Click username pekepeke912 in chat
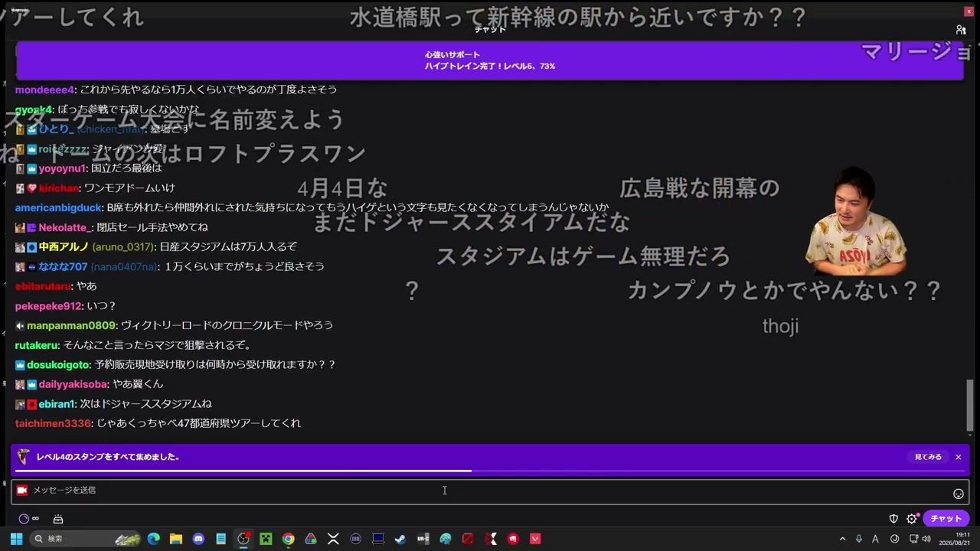This screenshot has height=551, width=980. [48, 306]
